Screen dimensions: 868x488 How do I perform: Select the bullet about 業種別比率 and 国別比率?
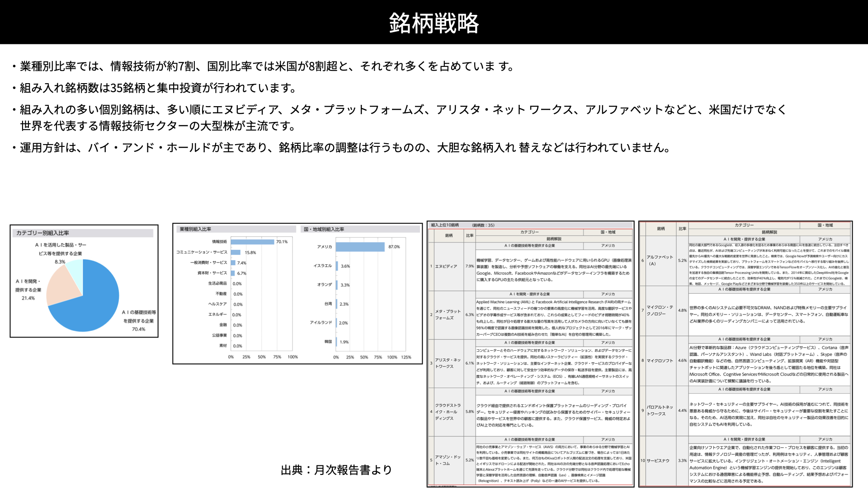(264, 66)
